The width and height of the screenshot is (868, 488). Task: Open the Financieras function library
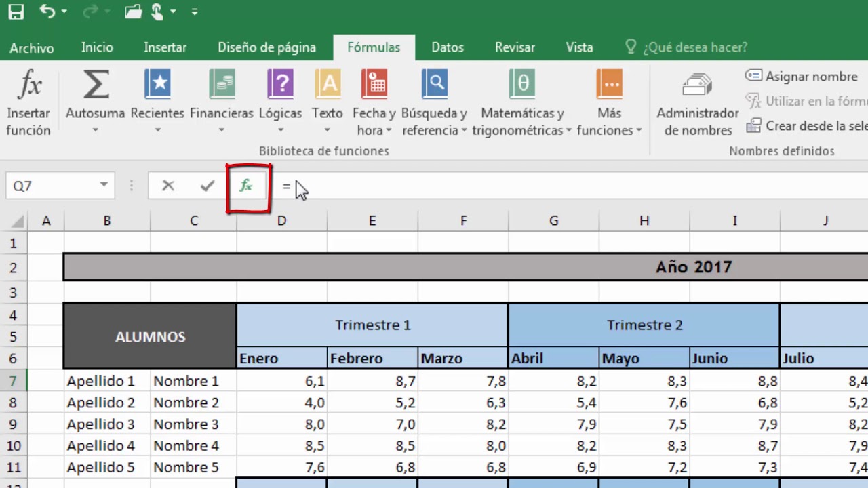tap(222, 85)
